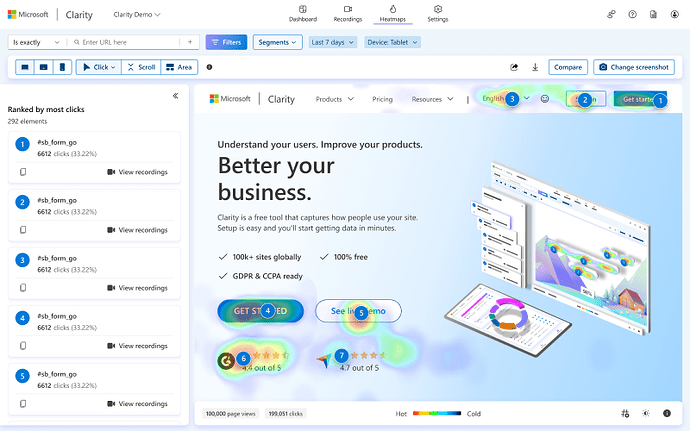The image size is (690, 431).
Task: Copy selector icon for element rank 4
Action: click(x=23, y=346)
